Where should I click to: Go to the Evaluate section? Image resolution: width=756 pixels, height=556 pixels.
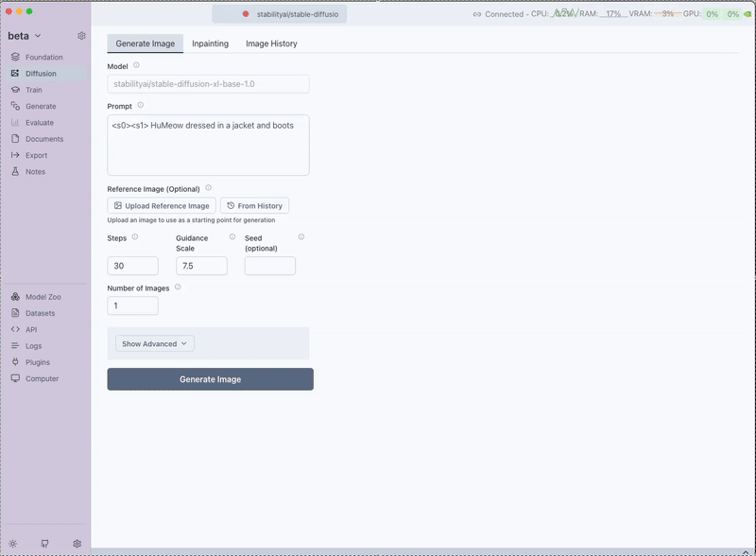tap(39, 123)
